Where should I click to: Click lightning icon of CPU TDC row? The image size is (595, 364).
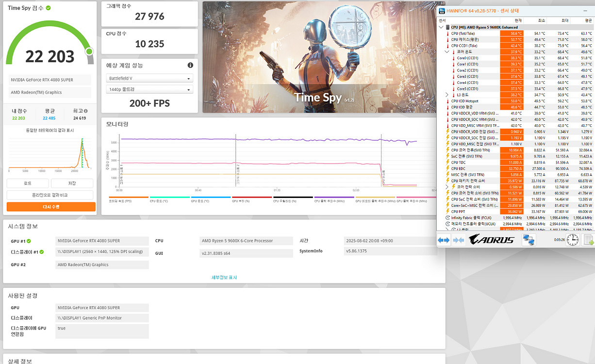(x=448, y=162)
